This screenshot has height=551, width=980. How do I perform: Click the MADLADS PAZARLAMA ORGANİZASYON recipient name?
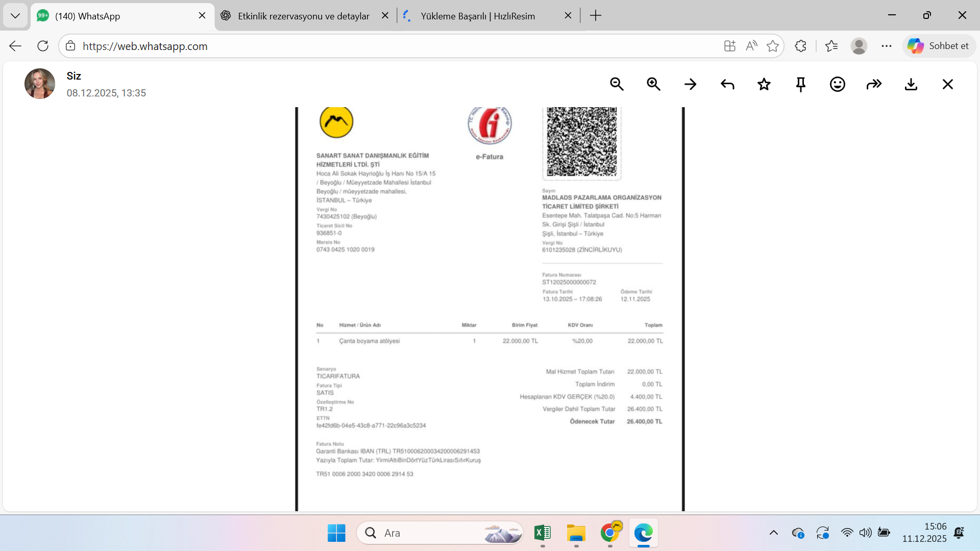pyautogui.click(x=602, y=202)
